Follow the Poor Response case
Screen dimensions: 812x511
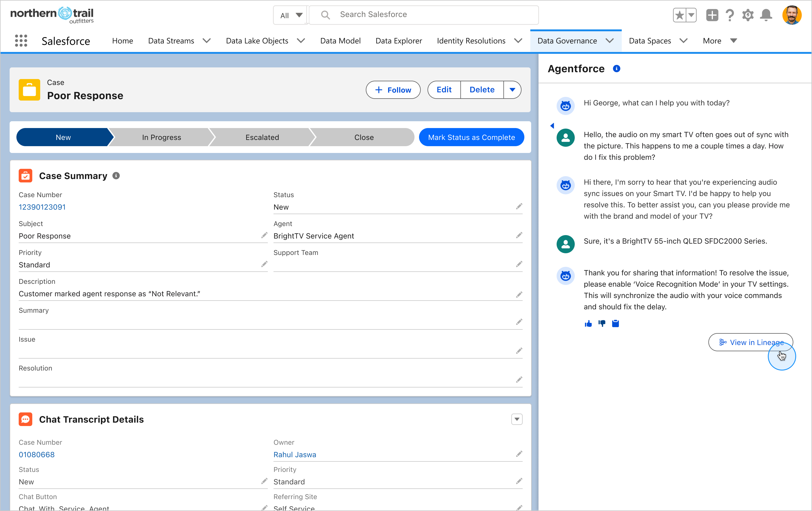[393, 90]
